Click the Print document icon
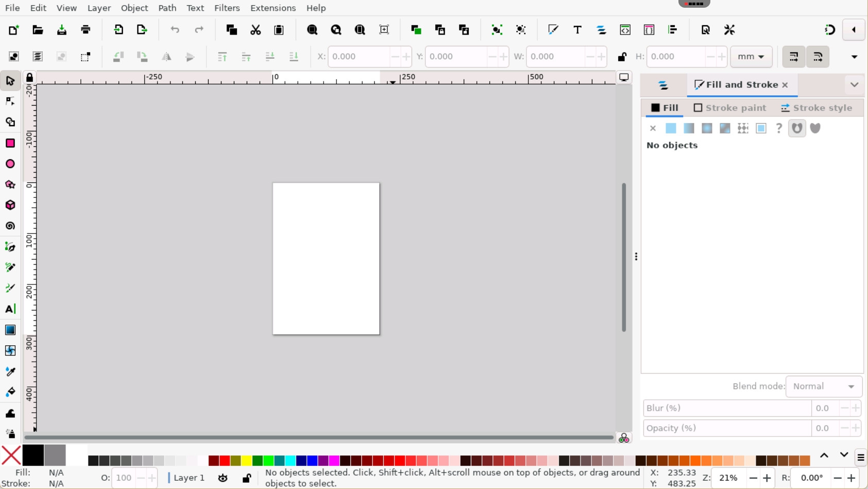Image resolution: width=868 pixels, height=489 pixels. tap(86, 30)
